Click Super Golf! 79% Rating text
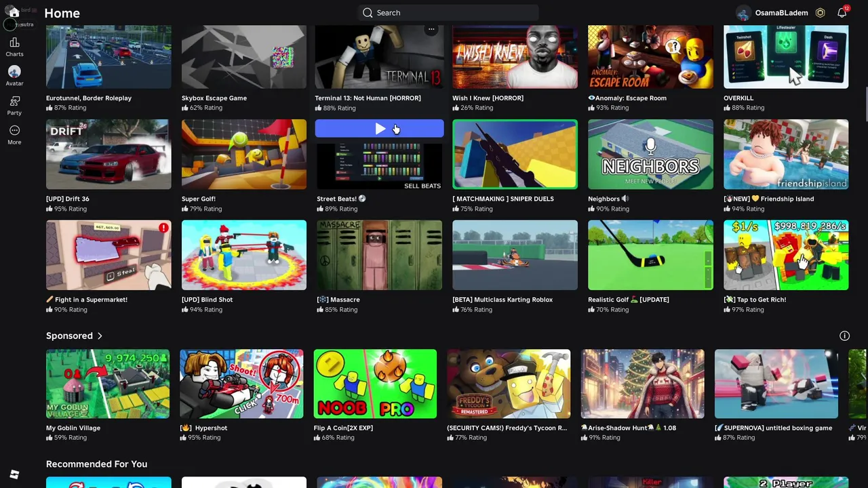 click(201, 209)
